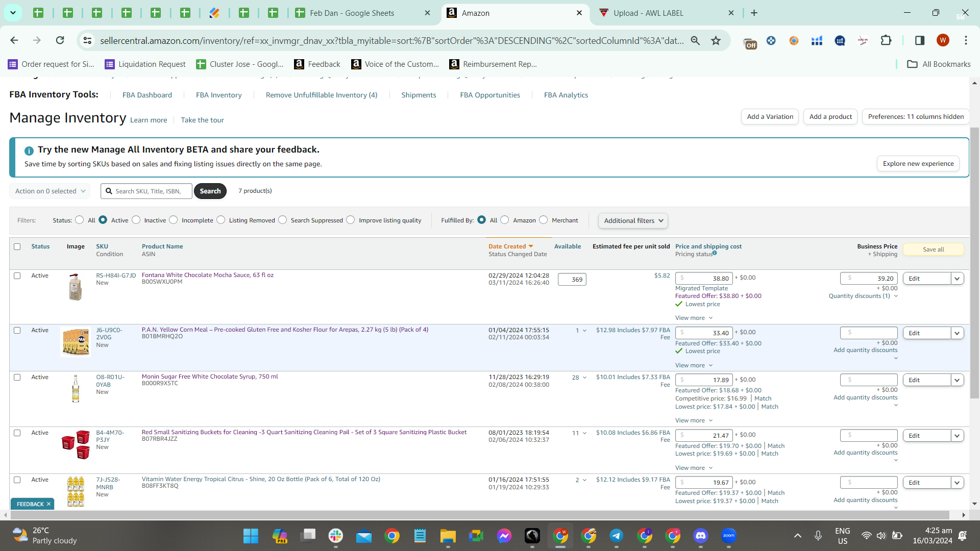Expand Edit dropdown arrow for Fontana row

click(958, 279)
